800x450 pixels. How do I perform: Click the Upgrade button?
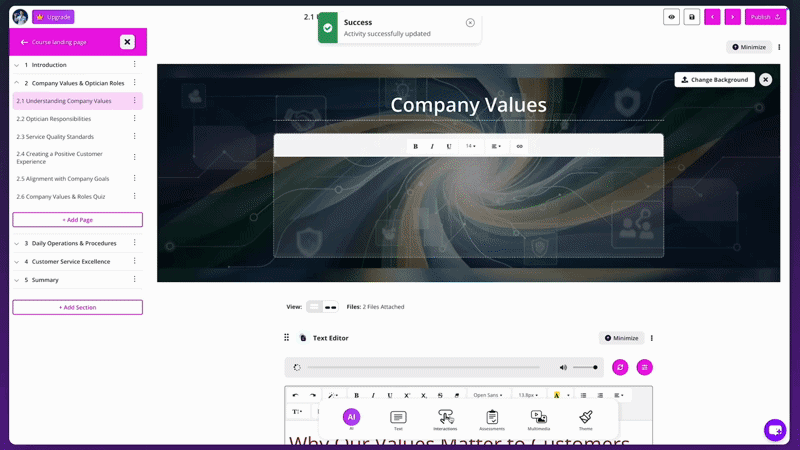click(x=53, y=17)
